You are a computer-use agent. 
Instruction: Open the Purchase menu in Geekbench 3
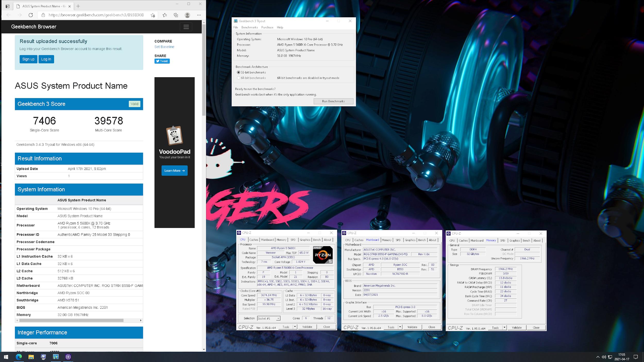click(267, 27)
